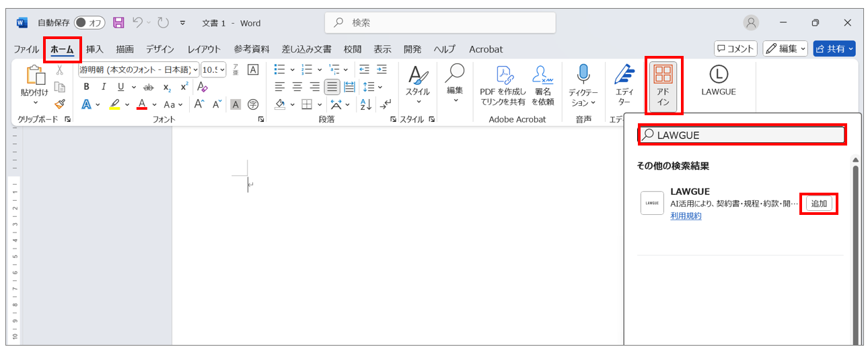This screenshot has width=868, height=351.
Task: Open the 利用規約 terms link
Action: point(686,216)
